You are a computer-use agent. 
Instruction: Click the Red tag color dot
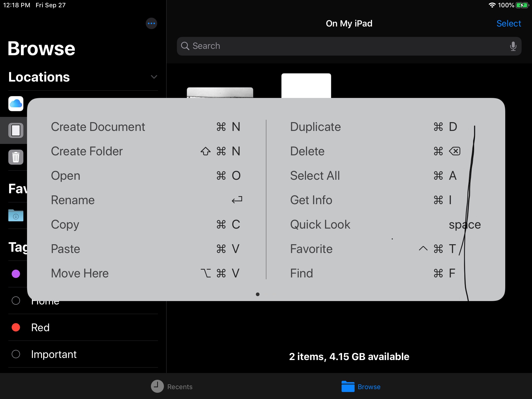16,327
